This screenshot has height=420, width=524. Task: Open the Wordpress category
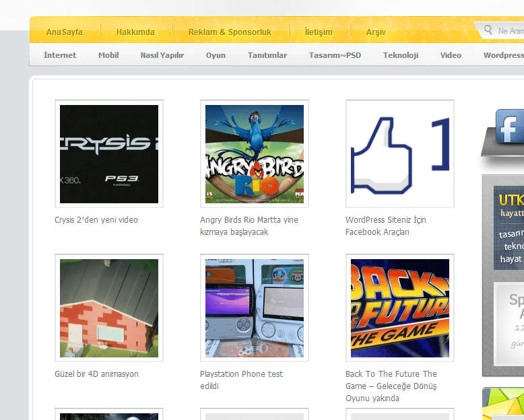point(504,55)
